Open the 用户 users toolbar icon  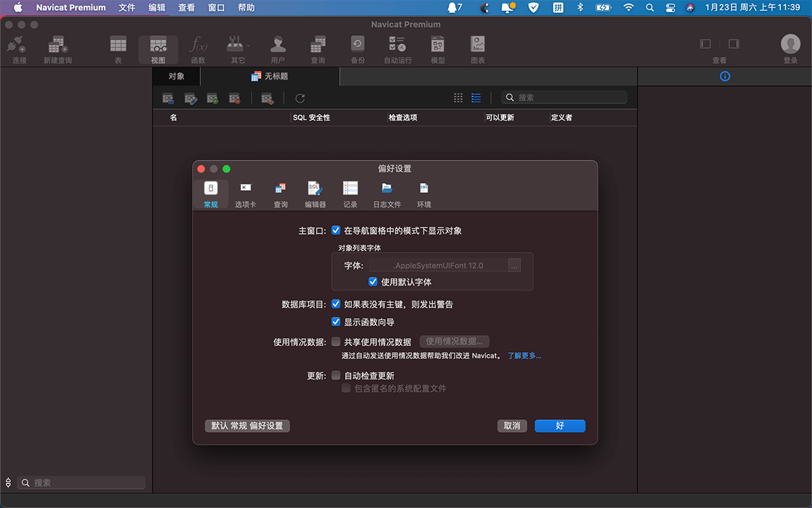(277, 45)
